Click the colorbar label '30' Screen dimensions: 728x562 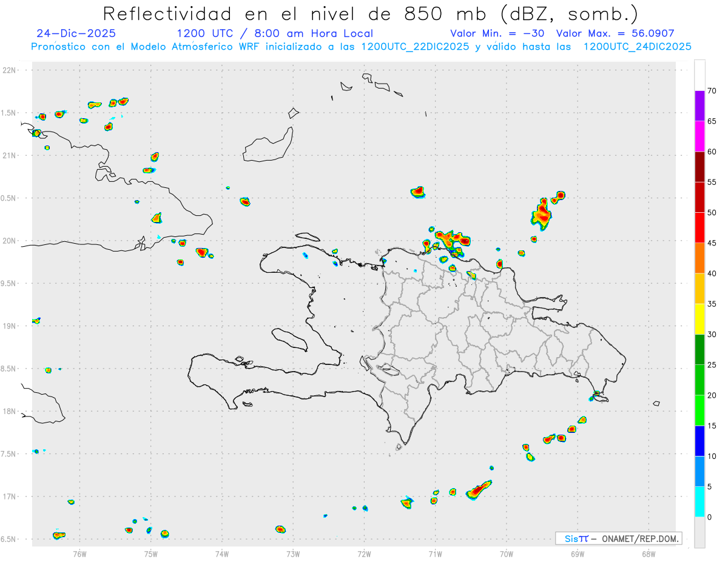[x=712, y=334]
